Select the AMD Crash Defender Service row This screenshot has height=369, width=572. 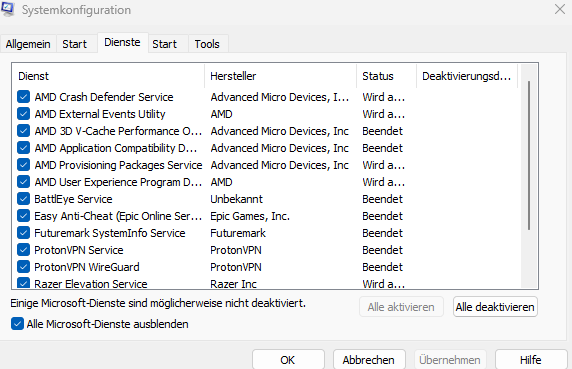pyautogui.click(x=266, y=97)
